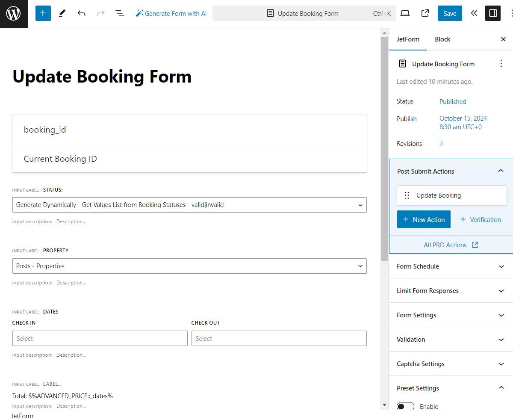The width and height of the screenshot is (513, 420).
Task: Enable the Preset Settings toggle
Action: tap(405, 406)
